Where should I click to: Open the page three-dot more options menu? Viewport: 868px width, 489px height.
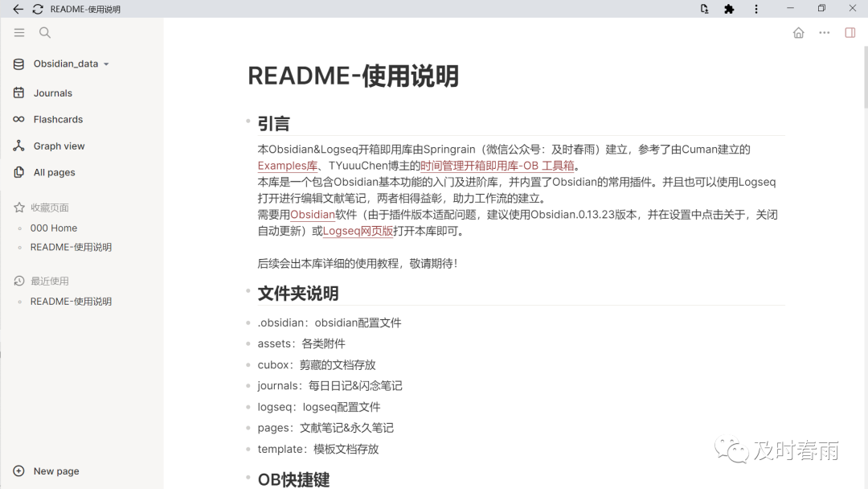[825, 33]
